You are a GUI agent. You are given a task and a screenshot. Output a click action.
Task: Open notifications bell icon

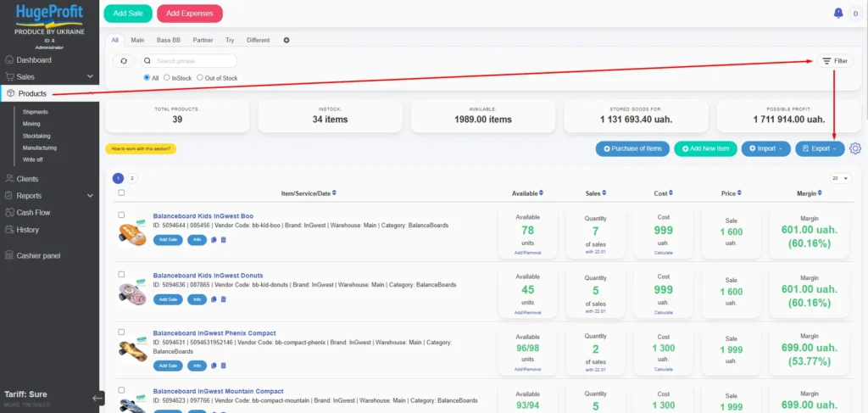click(x=838, y=13)
